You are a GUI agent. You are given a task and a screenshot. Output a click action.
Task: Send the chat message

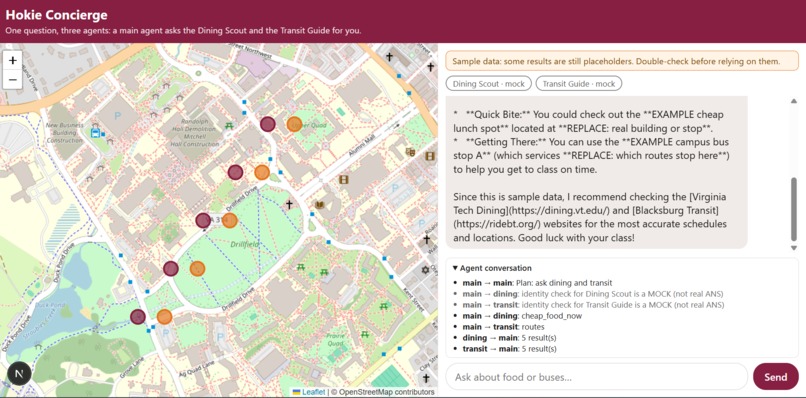776,377
